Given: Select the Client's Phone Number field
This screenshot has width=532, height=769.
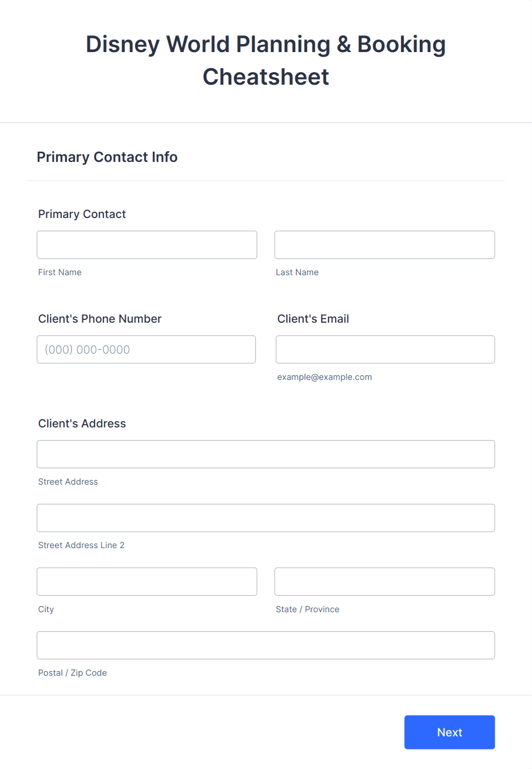Looking at the screenshot, I should click(146, 350).
